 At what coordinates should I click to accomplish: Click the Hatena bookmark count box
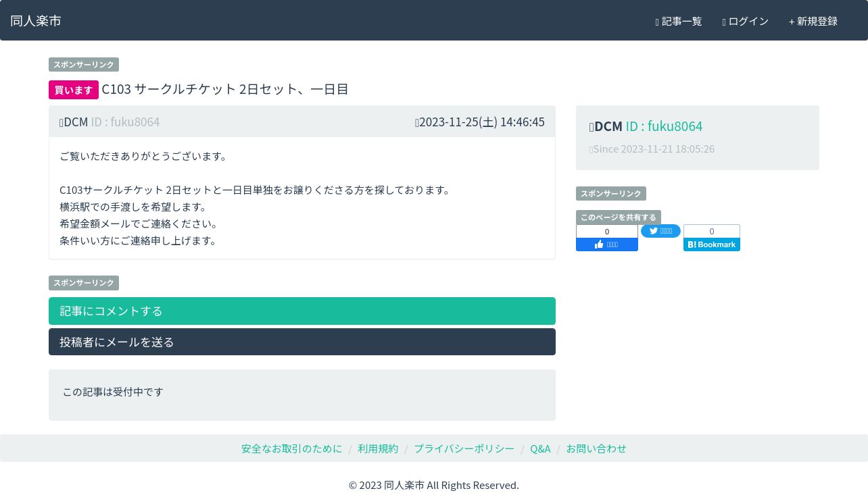click(712, 232)
